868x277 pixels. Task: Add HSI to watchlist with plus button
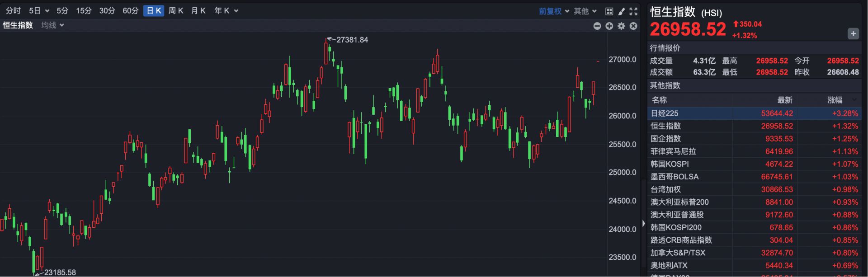[853, 33]
